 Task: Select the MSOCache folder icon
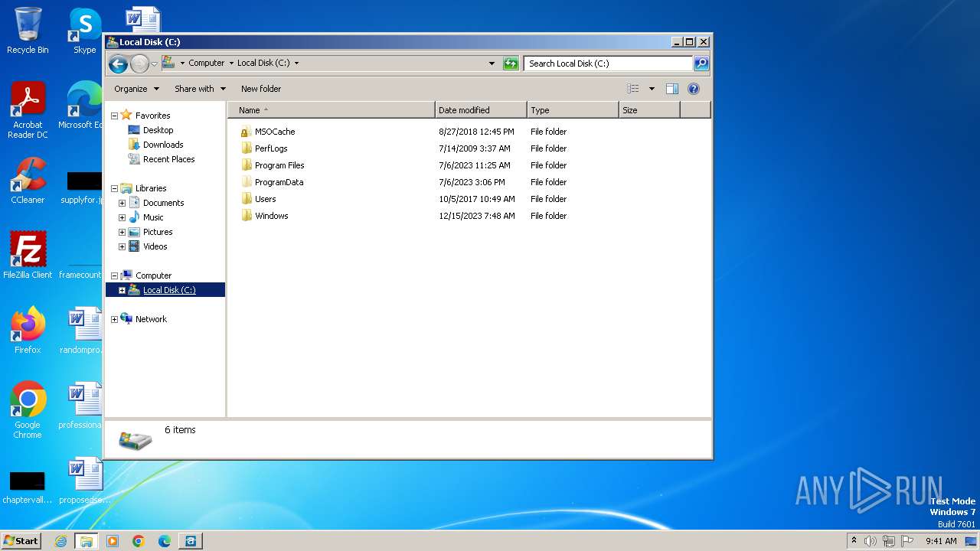coord(246,132)
